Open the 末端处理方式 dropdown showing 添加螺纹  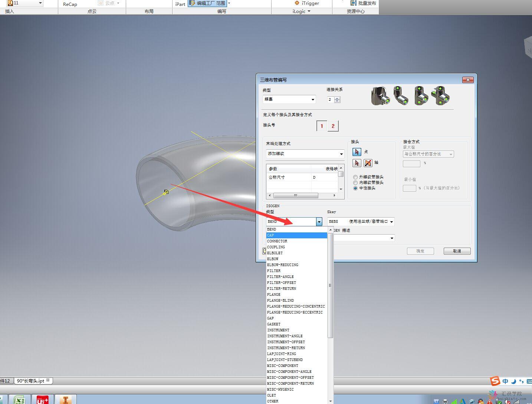305,153
